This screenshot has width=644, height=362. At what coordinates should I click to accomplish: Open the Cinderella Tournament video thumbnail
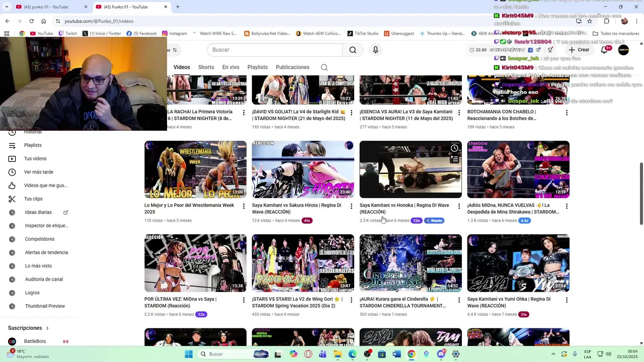point(411,263)
